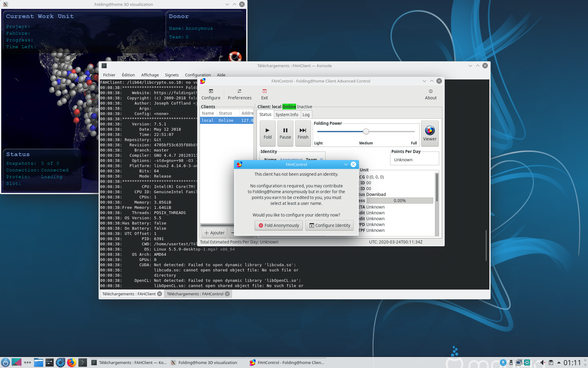Pause folding with Pause button
This screenshot has width=588, height=368.
[285, 133]
